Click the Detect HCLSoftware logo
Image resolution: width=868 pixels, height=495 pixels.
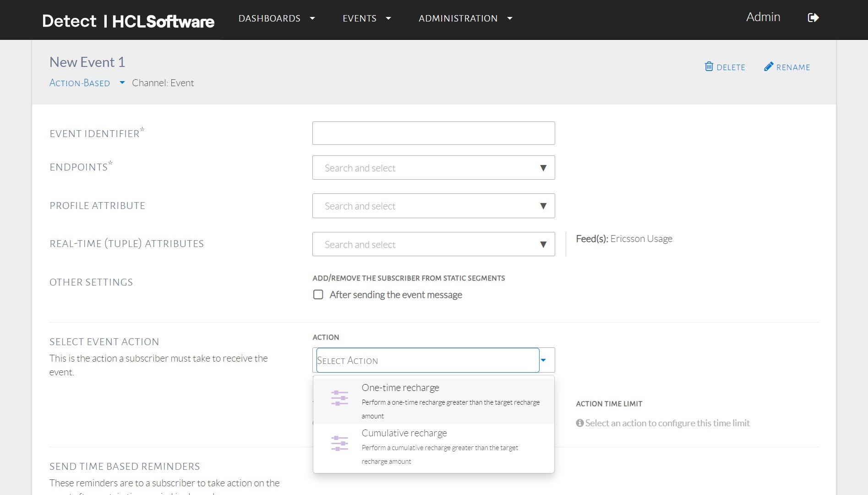coord(128,21)
